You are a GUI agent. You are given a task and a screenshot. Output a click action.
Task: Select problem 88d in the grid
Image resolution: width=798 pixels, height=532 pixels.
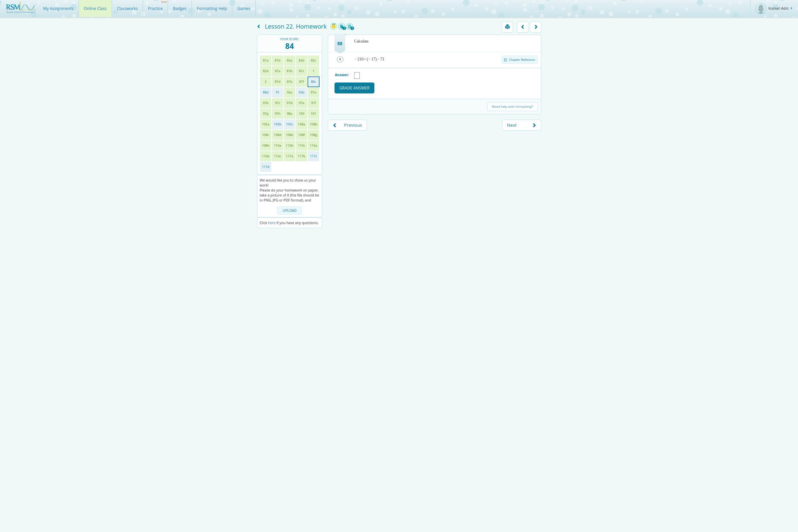pyautogui.click(x=265, y=92)
